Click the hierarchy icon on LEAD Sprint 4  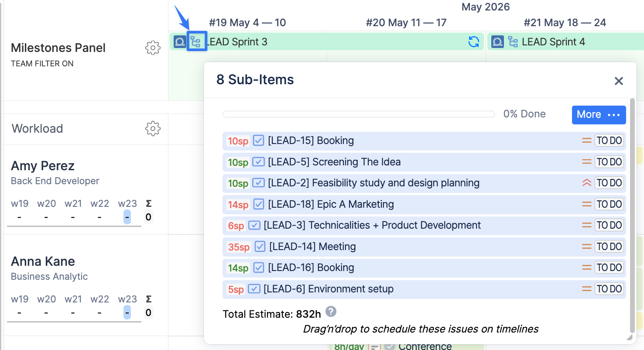[514, 42]
